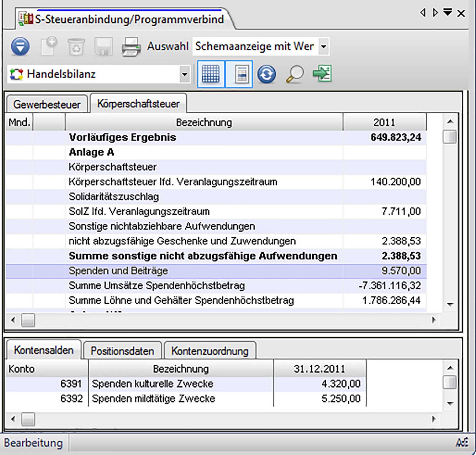Select Summe sonstige nicht abzugsfähige Aufwendungen row
This screenshot has width=476, height=455.
(216, 256)
